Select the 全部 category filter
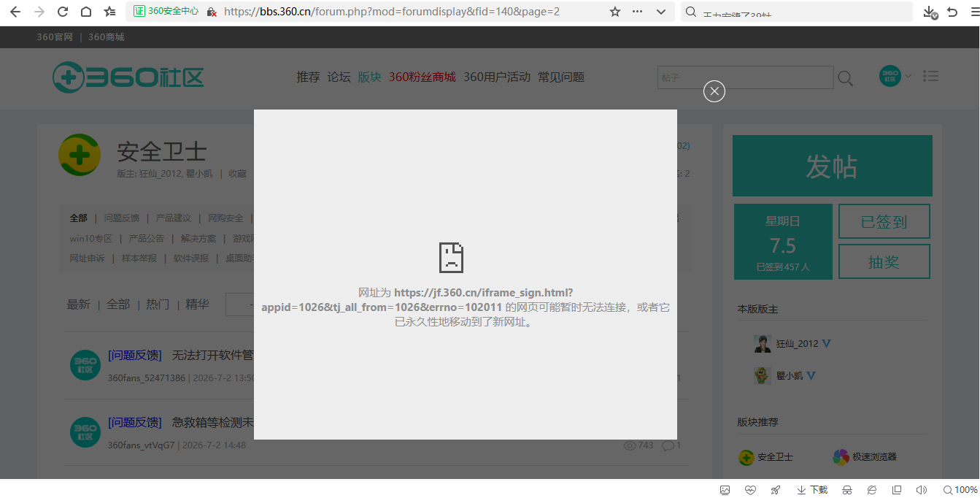 (78, 218)
